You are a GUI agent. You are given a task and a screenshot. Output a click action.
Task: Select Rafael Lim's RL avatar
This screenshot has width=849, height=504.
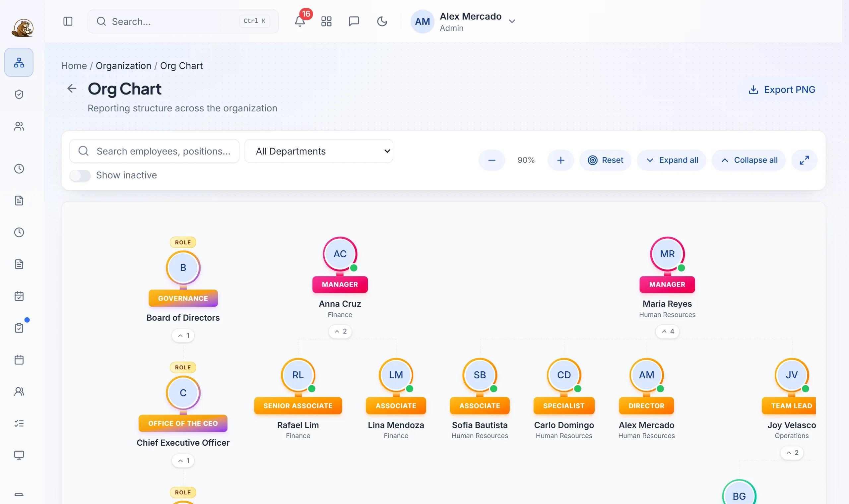298,375
